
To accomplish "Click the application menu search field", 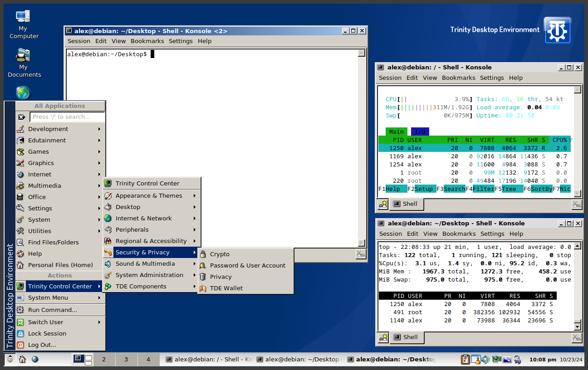I will (68, 117).
